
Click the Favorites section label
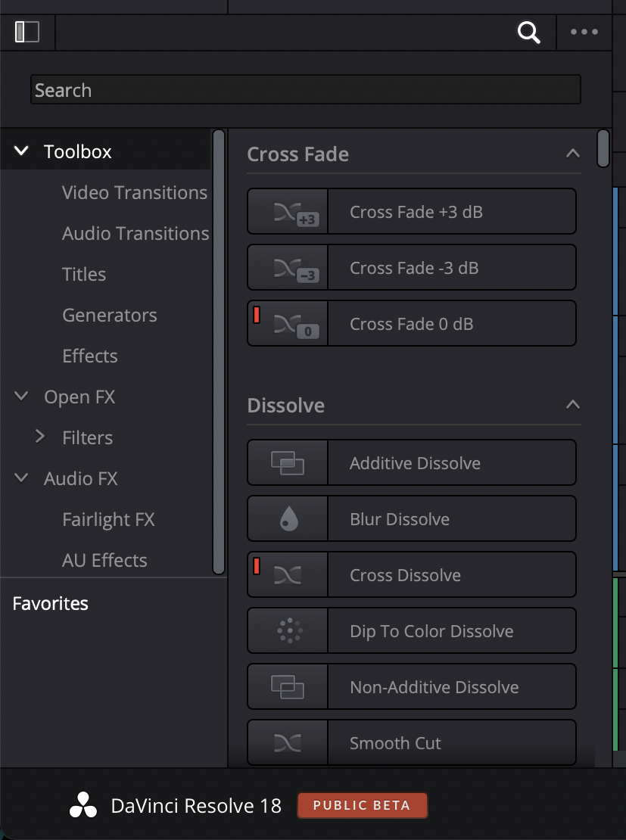(x=51, y=603)
